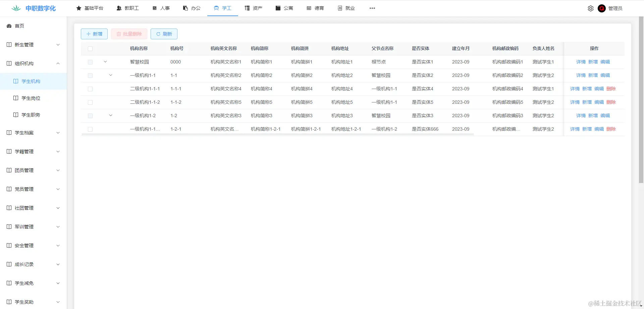Viewport: 644px width, 309px height.
Task: Click the 就业 icon in the top navigation
Action: [340, 8]
